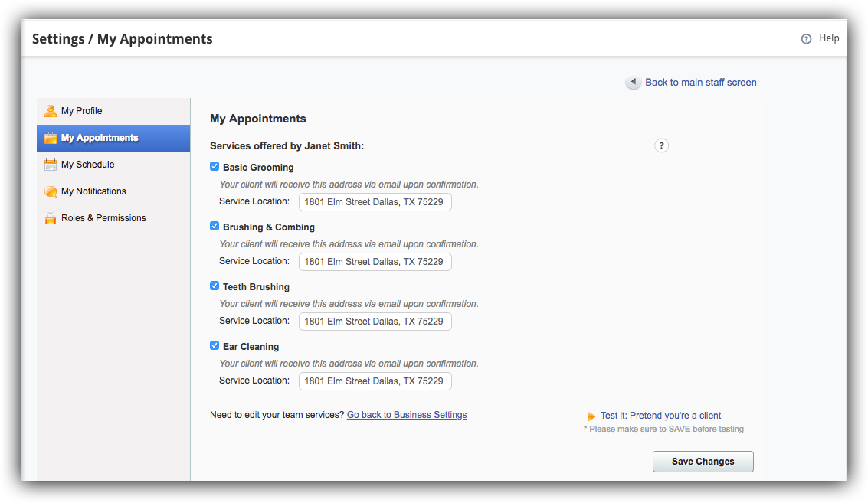Click the back arrow icon near staff screen link
The height and width of the screenshot is (503, 868).
634,82
